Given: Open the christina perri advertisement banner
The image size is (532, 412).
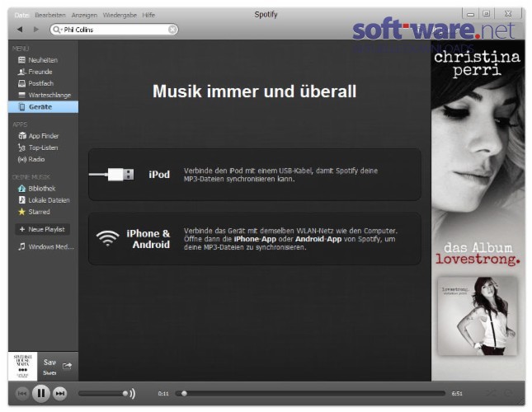Looking at the screenshot, I should pyautogui.click(x=478, y=210).
